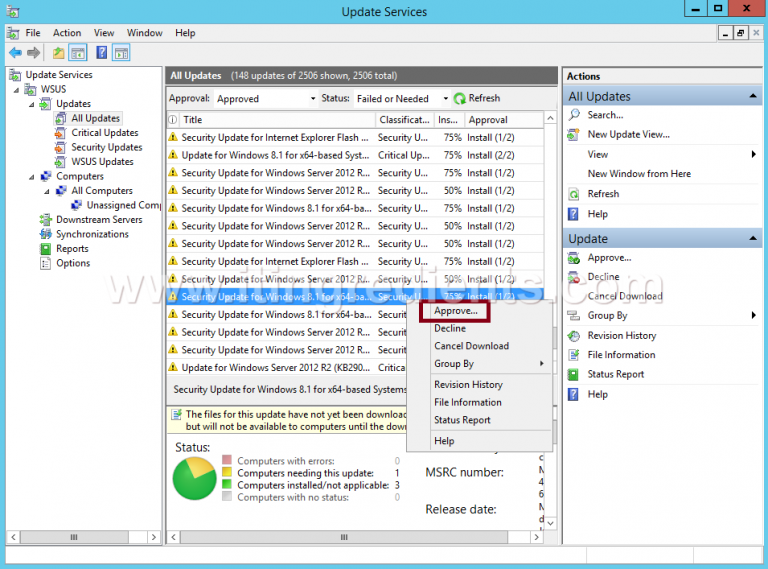Select Update for Windows 8.1 x64 Critical row
This screenshot has width=768, height=569.
(x=355, y=155)
